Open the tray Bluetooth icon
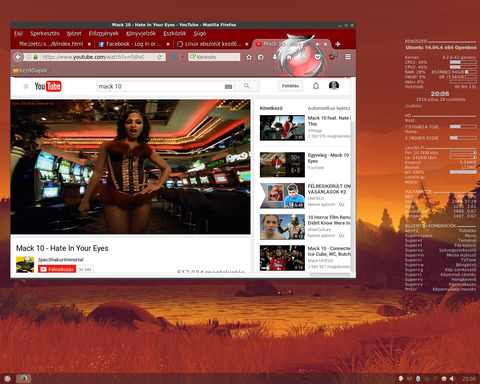 (x=418, y=379)
